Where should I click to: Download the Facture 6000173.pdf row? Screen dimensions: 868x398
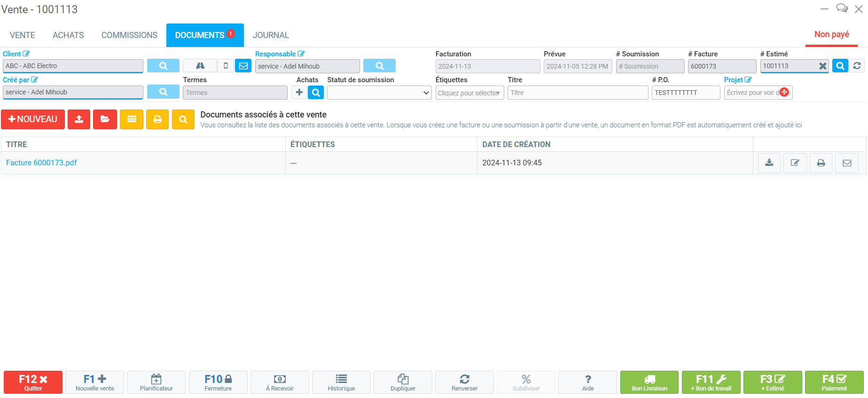point(769,163)
